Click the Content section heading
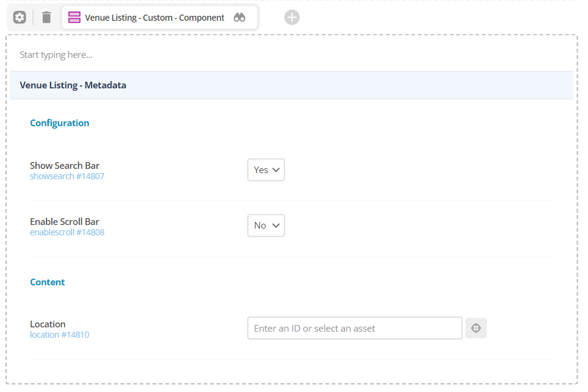 (47, 282)
